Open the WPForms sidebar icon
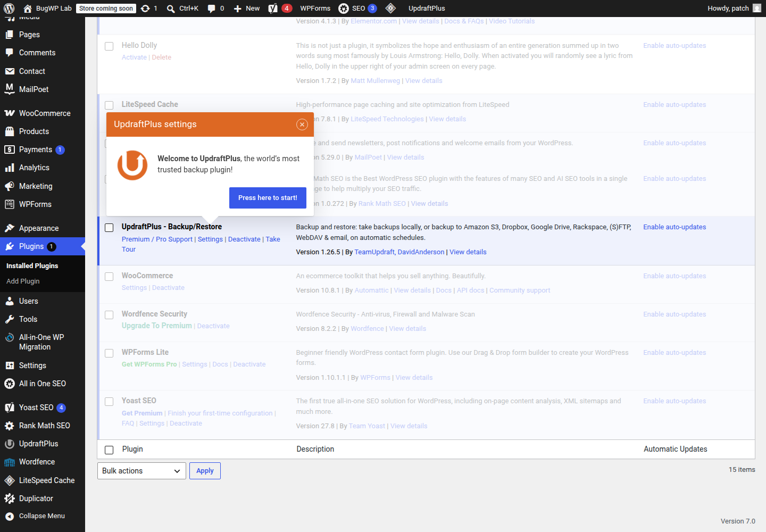The width and height of the screenshot is (766, 532). (x=10, y=204)
